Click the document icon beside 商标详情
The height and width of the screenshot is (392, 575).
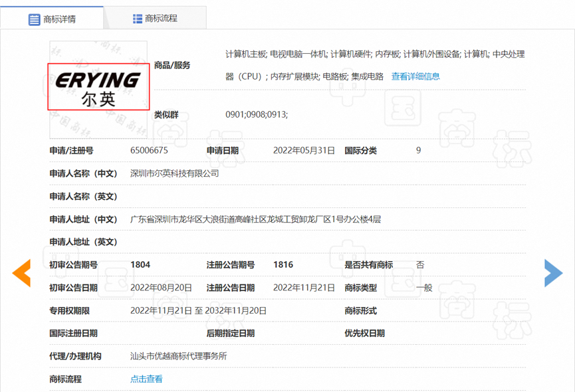pyautogui.click(x=34, y=19)
